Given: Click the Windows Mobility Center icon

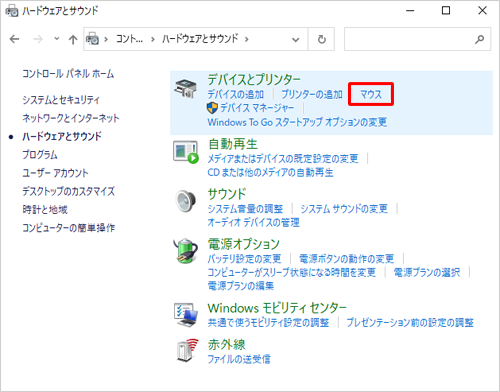Looking at the screenshot, I should (185, 315).
